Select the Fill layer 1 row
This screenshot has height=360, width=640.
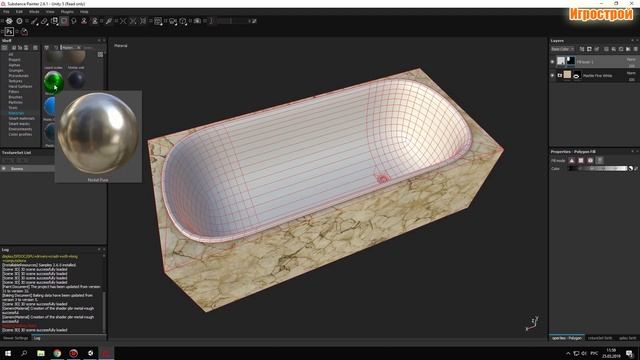click(594, 62)
